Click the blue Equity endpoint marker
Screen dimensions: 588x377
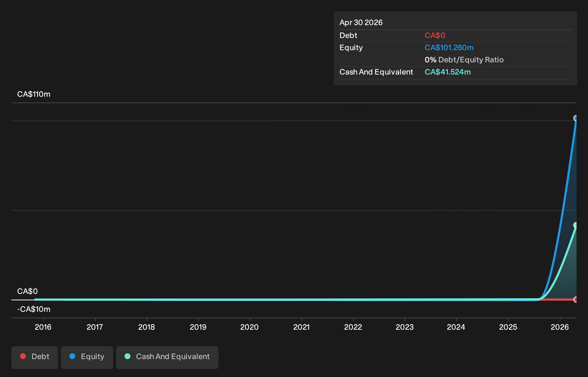point(576,118)
